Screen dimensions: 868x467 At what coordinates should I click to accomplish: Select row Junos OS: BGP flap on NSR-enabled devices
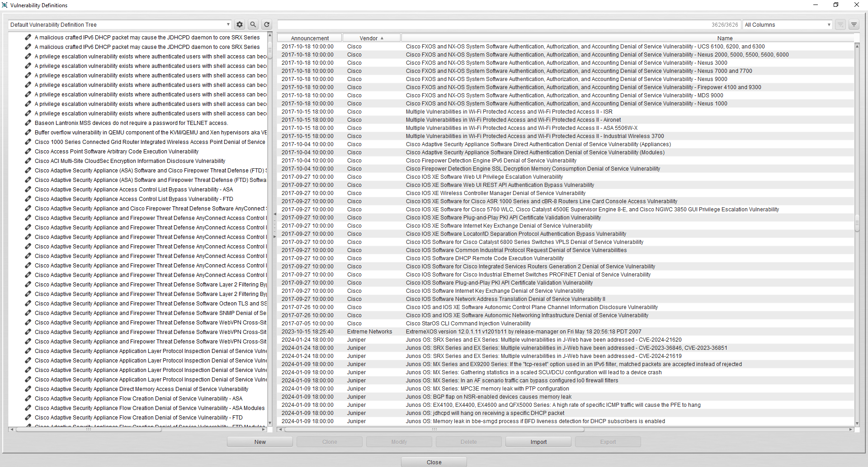(566, 397)
